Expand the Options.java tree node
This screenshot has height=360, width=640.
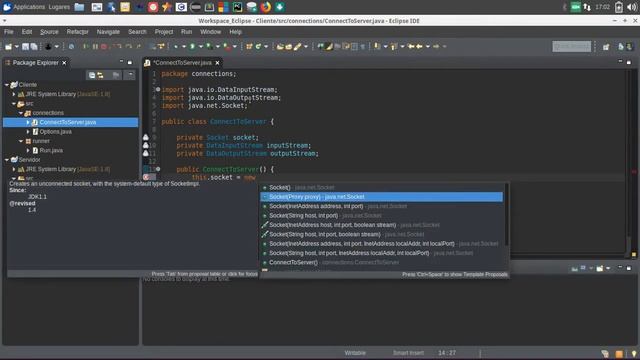[x=28, y=131]
